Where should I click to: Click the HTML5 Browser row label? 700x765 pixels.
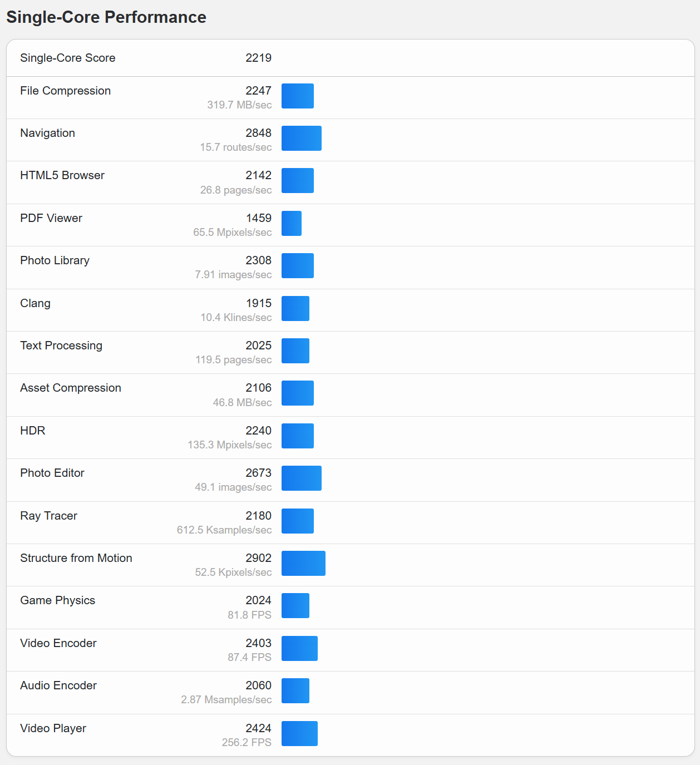[62, 175]
